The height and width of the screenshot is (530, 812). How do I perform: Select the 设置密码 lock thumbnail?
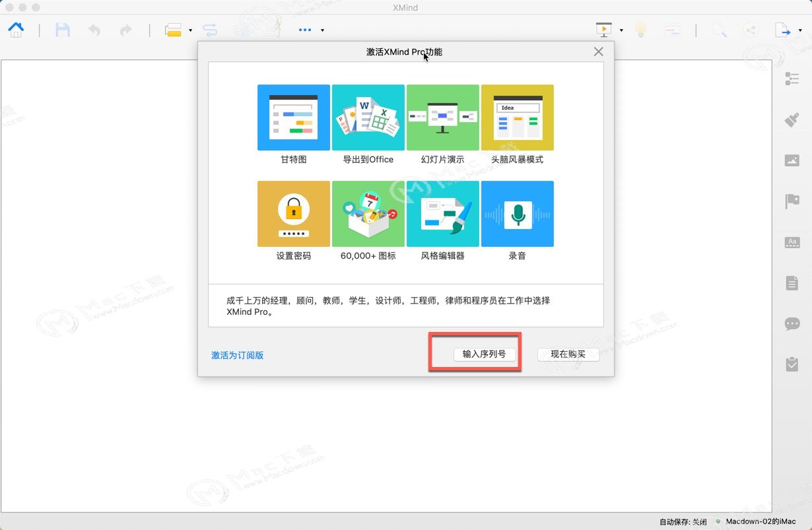click(x=294, y=214)
